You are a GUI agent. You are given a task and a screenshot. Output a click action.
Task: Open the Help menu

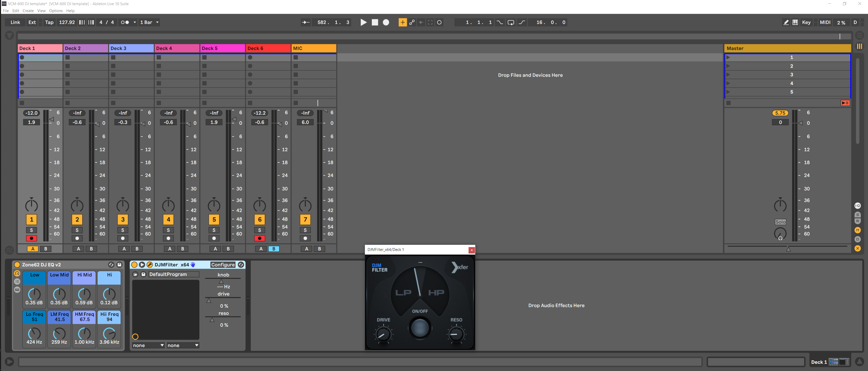[70, 11]
